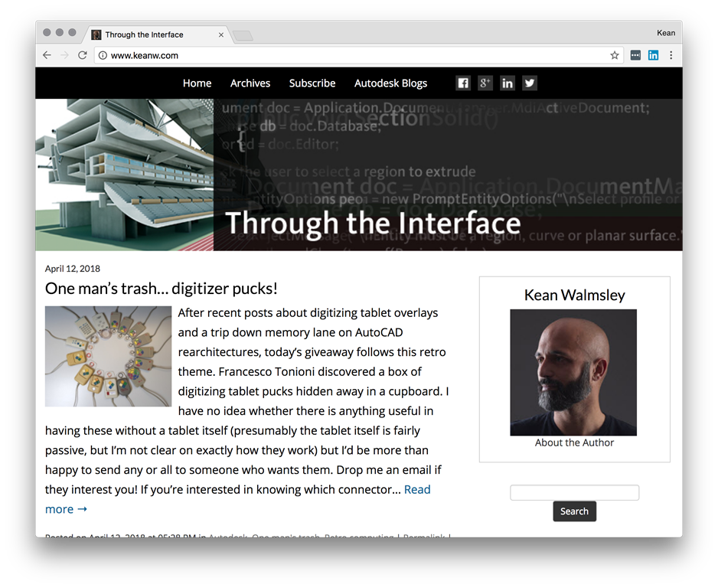This screenshot has height=588, width=718.
Task: Go to the Archives menu item
Action: (250, 83)
